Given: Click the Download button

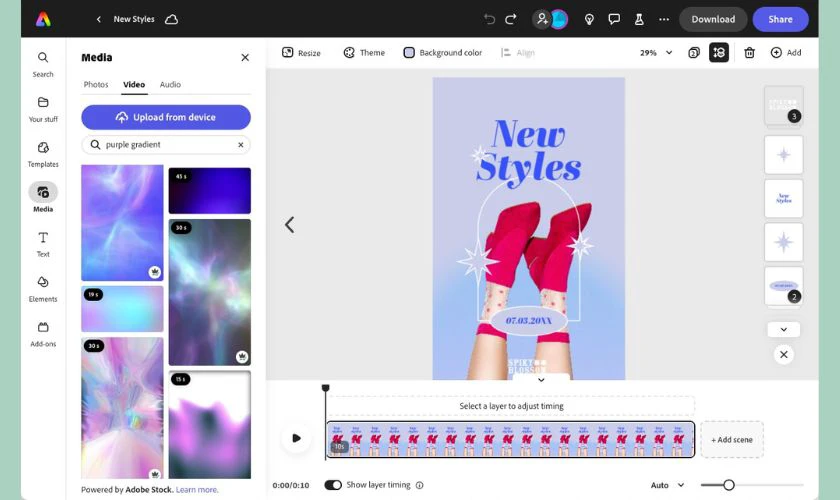Looking at the screenshot, I should click(x=713, y=19).
